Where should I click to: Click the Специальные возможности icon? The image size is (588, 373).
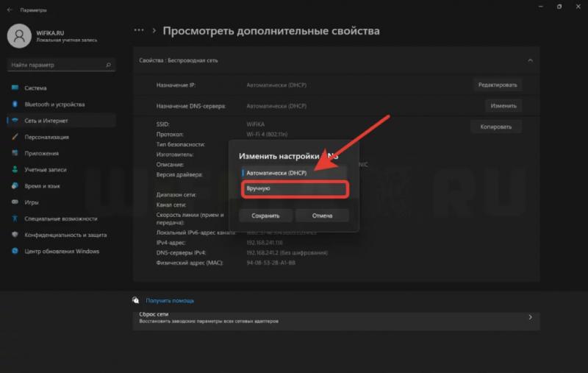point(15,219)
